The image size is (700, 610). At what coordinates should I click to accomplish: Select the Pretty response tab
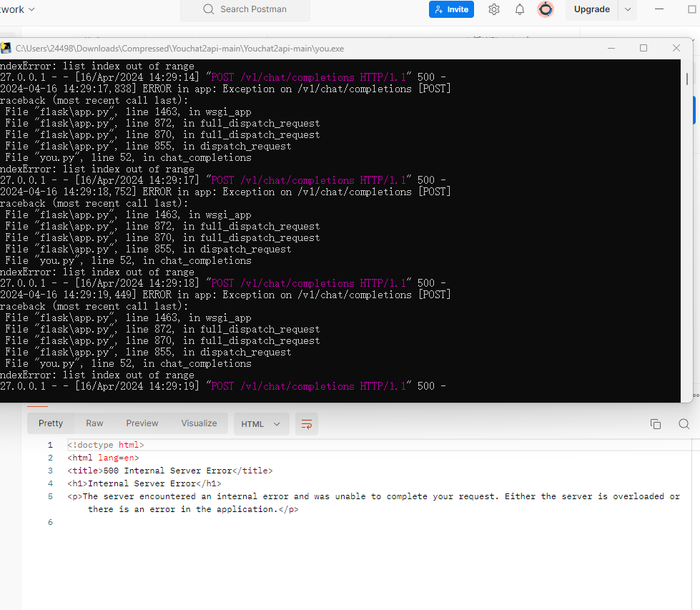coord(51,423)
